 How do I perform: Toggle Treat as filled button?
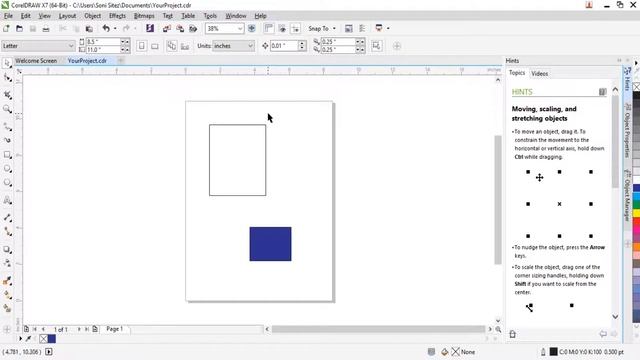pos(376,46)
